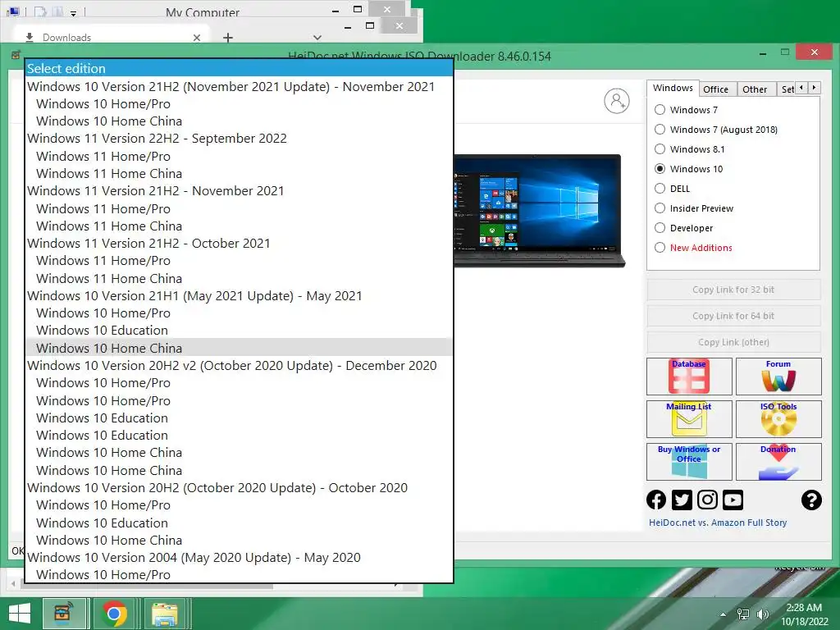
Task: Open the Database tool button
Action: pyautogui.click(x=689, y=376)
